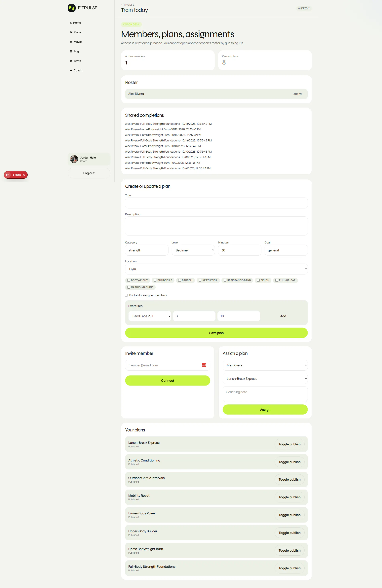Expand the plan dropdown showing Lunch-Break Express

[x=265, y=379]
